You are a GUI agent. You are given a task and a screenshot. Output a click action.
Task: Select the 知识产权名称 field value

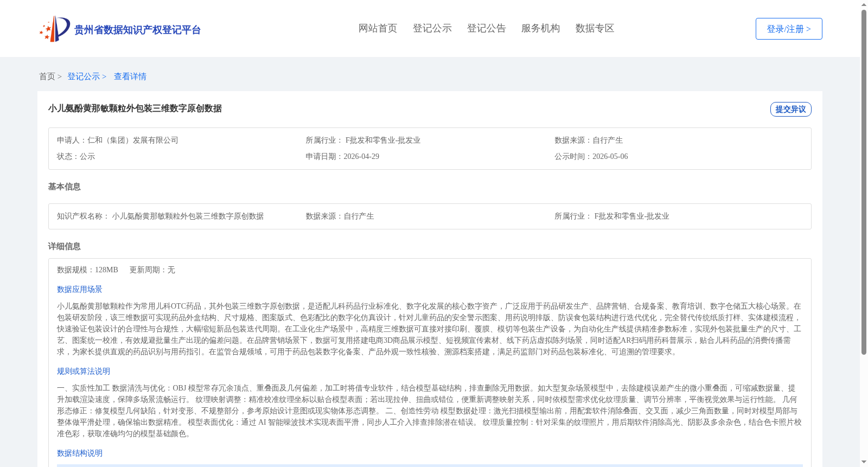coord(188,216)
